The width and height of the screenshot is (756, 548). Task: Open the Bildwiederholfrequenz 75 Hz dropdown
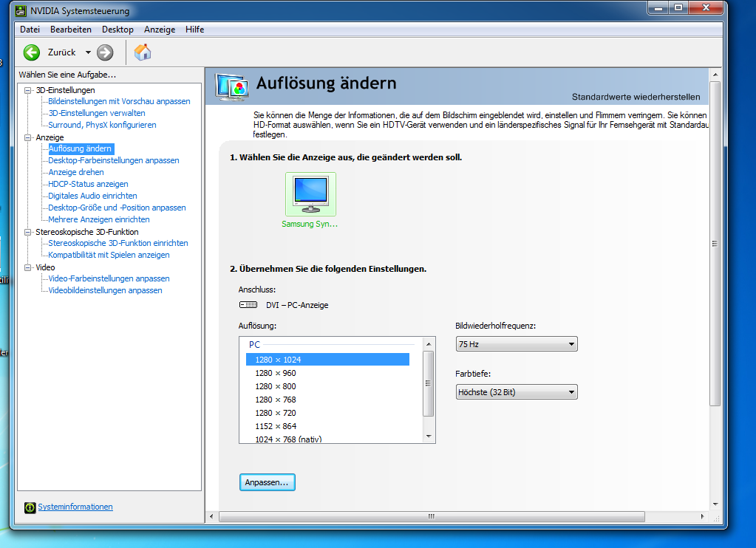[517, 344]
